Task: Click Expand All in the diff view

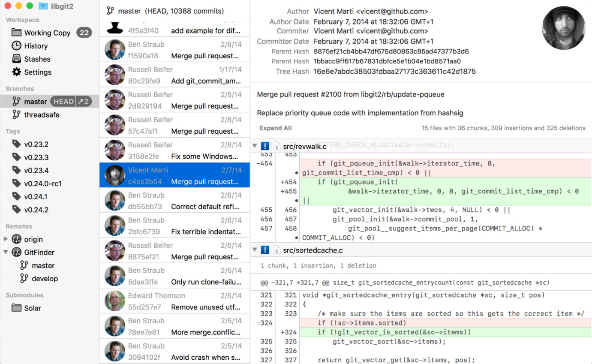Action: pos(276,128)
